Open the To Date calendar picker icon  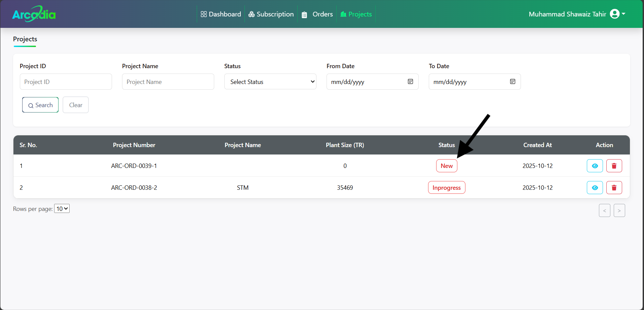click(513, 82)
